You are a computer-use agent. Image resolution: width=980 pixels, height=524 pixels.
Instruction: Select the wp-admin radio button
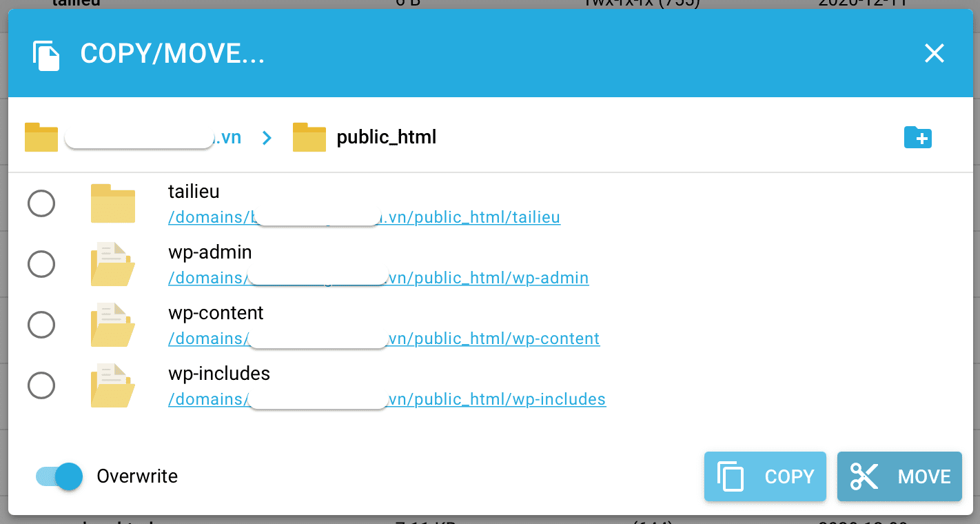click(41, 264)
